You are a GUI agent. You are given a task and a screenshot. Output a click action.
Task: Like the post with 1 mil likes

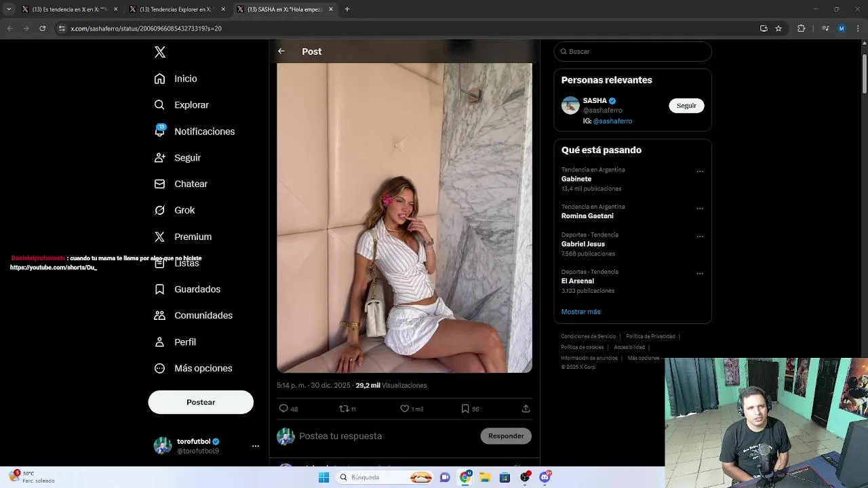411,409
